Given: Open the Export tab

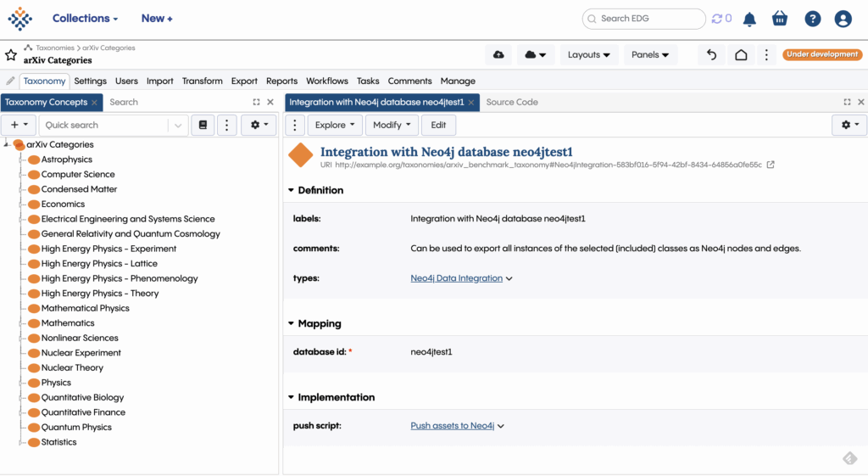Looking at the screenshot, I should coord(244,81).
